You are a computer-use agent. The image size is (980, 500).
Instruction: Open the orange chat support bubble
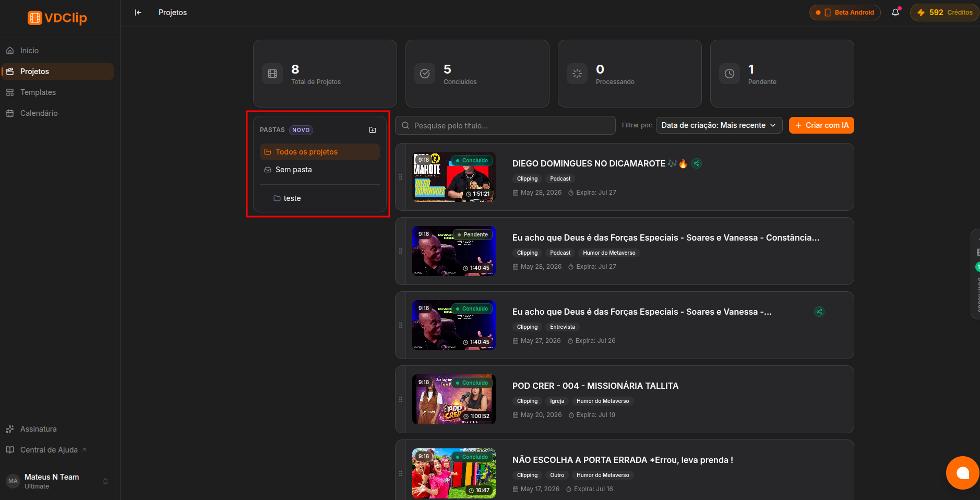click(x=963, y=473)
